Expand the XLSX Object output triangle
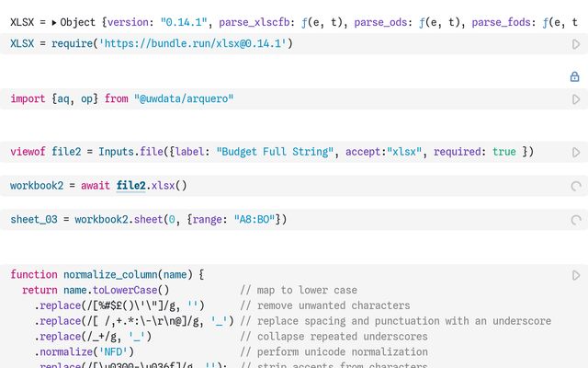 click(53, 22)
